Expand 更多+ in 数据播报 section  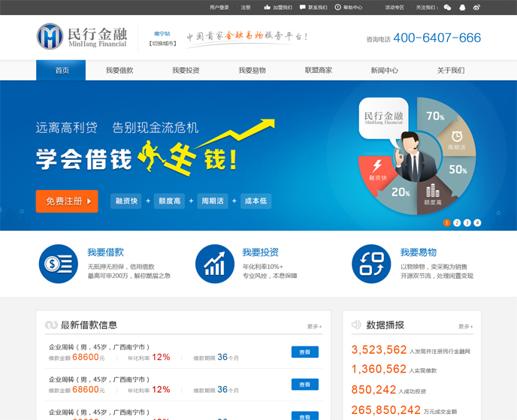[466, 326]
